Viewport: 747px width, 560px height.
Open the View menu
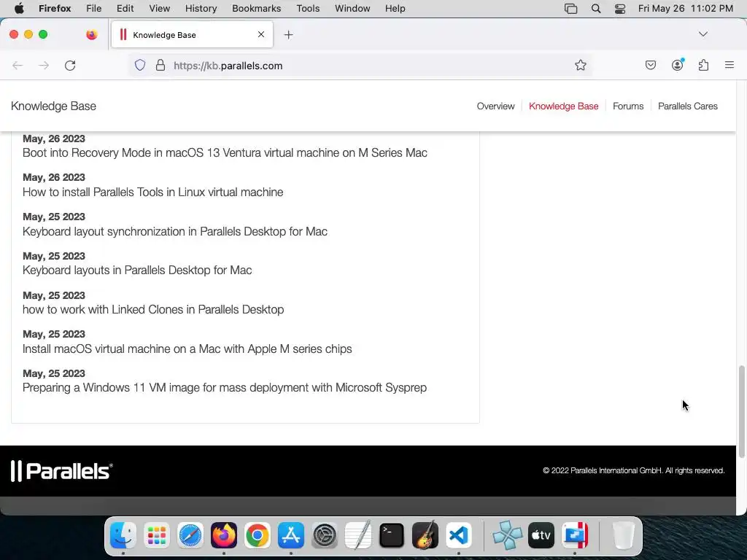pyautogui.click(x=160, y=9)
